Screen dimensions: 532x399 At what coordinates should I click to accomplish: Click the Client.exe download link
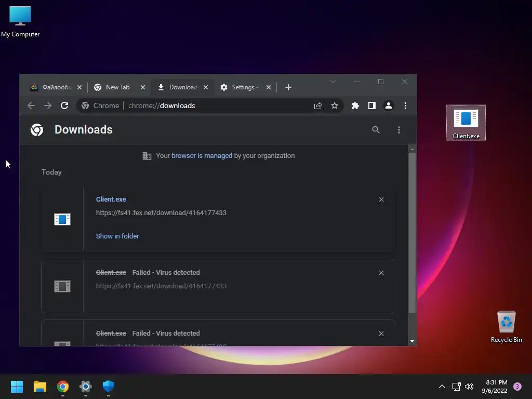pos(111,199)
